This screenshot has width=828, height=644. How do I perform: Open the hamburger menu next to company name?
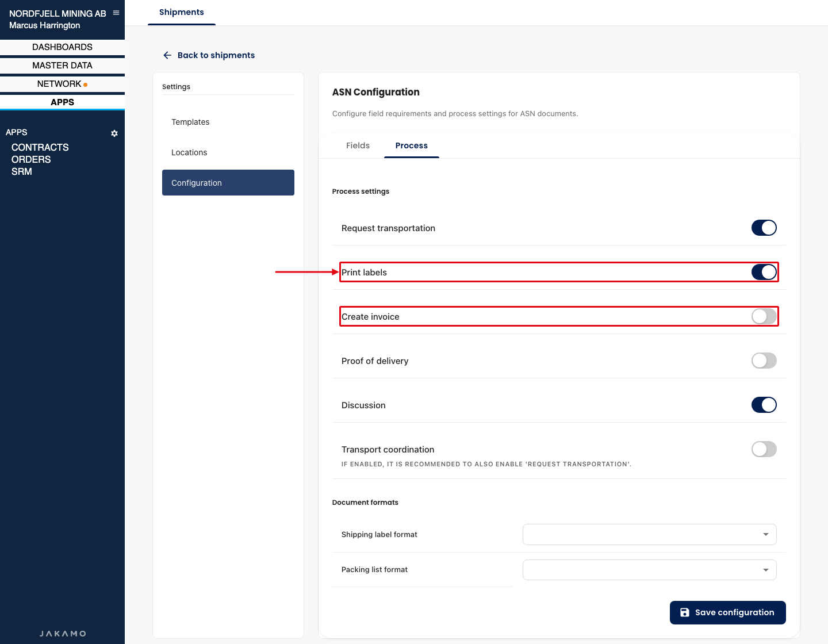coord(116,13)
